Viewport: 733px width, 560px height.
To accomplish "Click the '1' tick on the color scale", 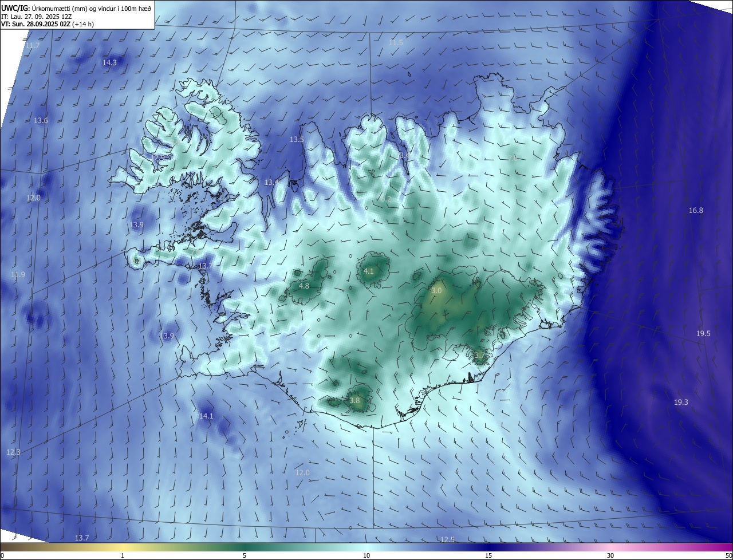I will pyautogui.click(x=123, y=555).
